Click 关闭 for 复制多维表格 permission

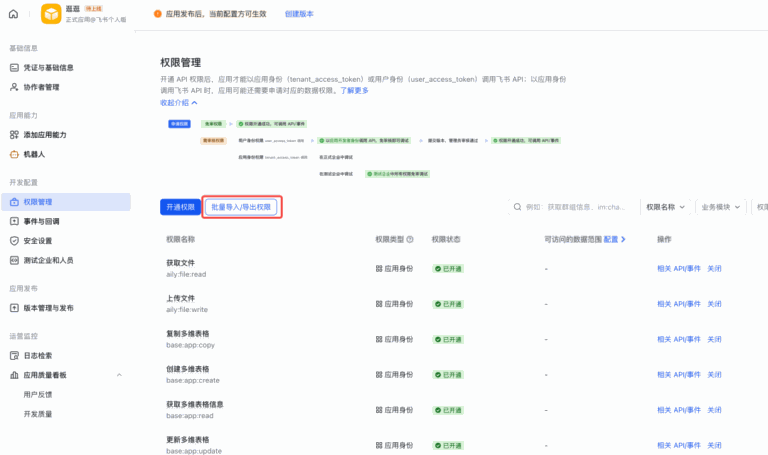pyautogui.click(x=714, y=339)
